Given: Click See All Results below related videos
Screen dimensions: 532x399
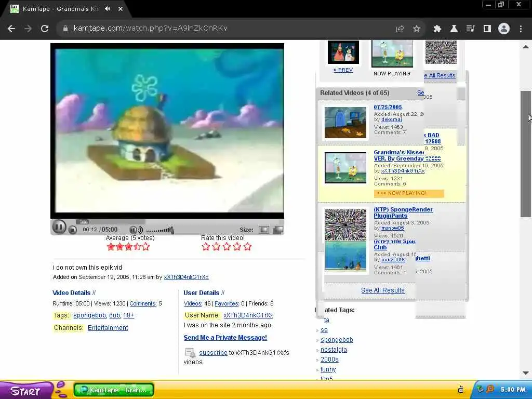Looking at the screenshot, I should (x=383, y=290).
